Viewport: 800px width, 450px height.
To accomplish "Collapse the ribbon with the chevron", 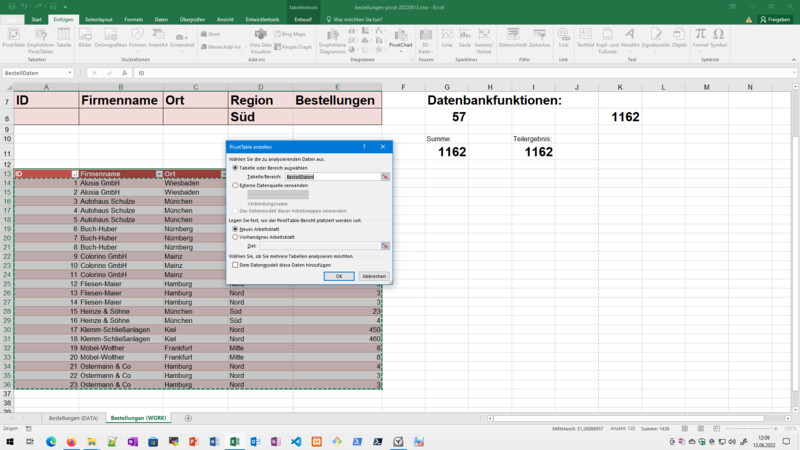I will (x=793, y=60).
